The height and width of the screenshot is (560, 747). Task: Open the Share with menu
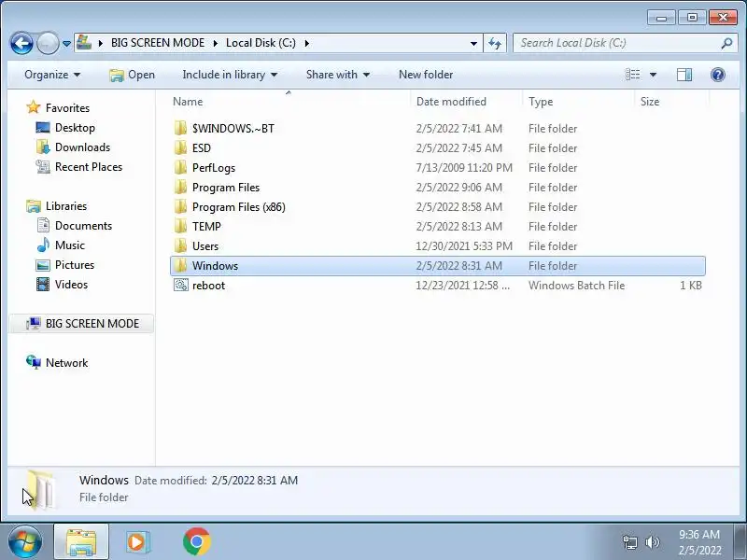click(338, 75)
